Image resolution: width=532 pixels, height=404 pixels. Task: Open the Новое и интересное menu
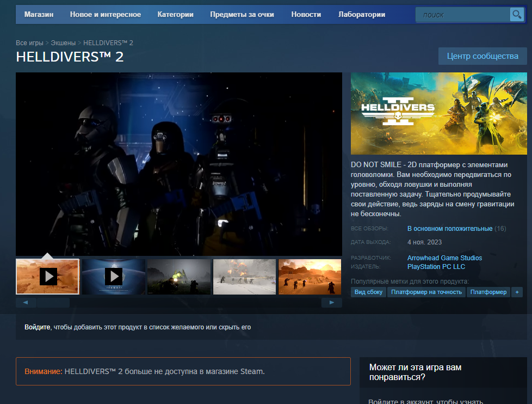105,15
